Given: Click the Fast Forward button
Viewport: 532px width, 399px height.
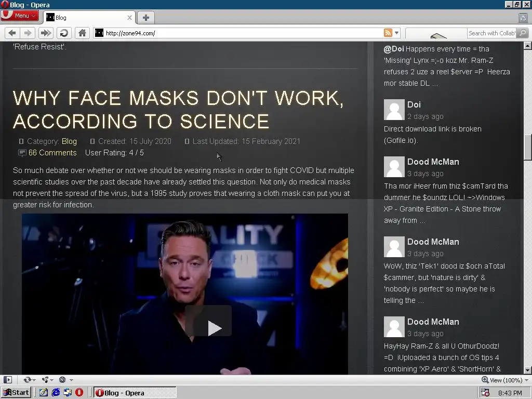Looking at the screenshot, I should tap(46, 33).
